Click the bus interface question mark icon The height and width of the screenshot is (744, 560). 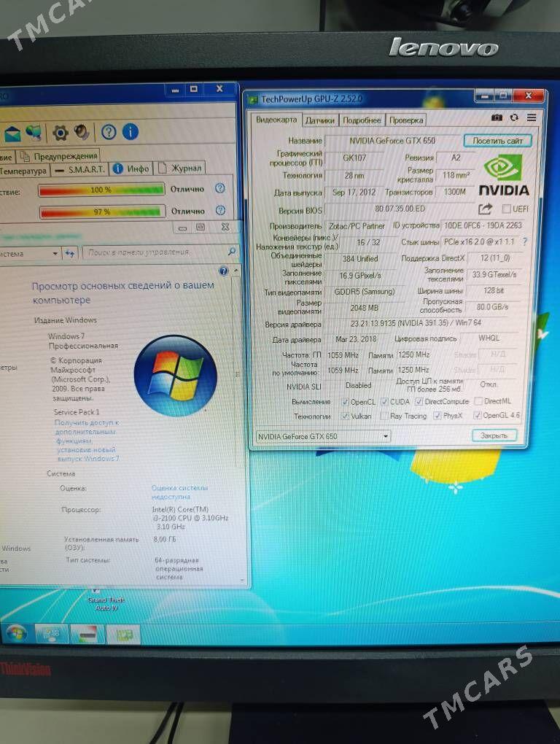point(524,241)
